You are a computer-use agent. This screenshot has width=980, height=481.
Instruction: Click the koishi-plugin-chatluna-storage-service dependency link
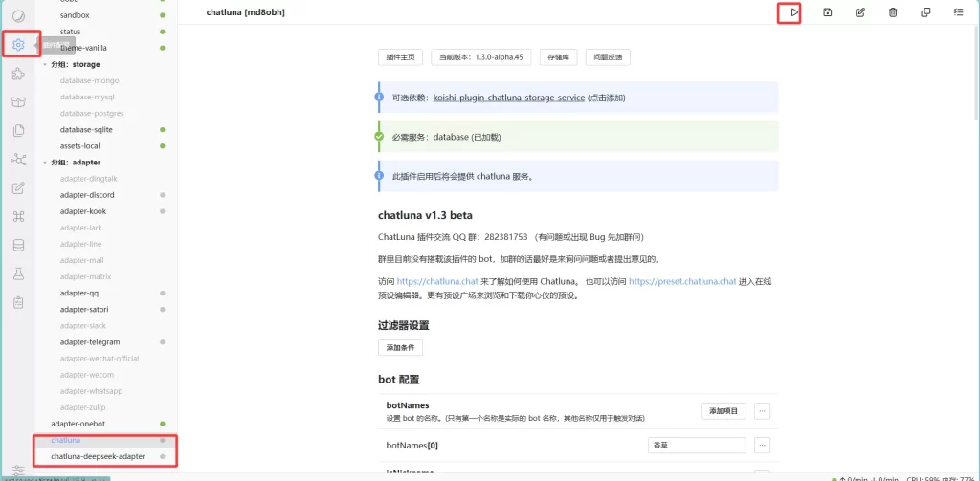(509, 98)
